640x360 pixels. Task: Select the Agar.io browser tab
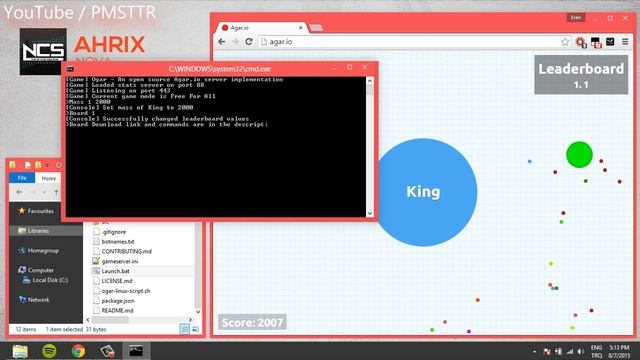(x=261, y=28)
